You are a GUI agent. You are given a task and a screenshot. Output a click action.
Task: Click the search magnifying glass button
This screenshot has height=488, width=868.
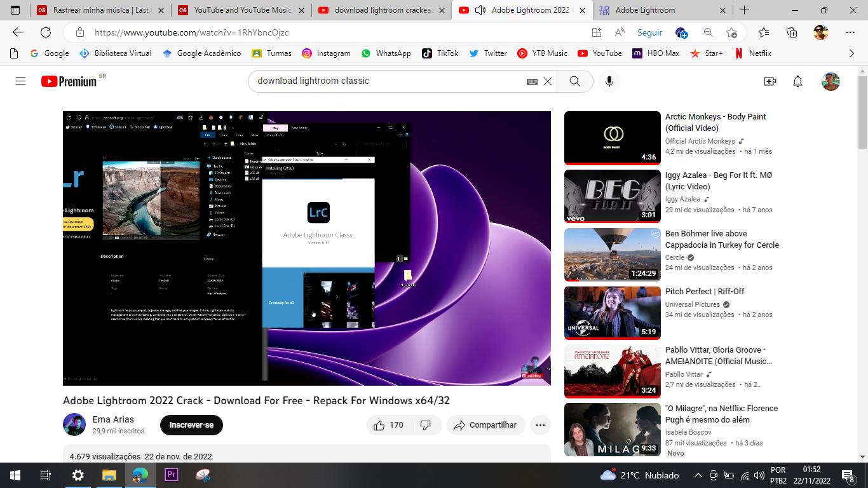coord(574,81)
